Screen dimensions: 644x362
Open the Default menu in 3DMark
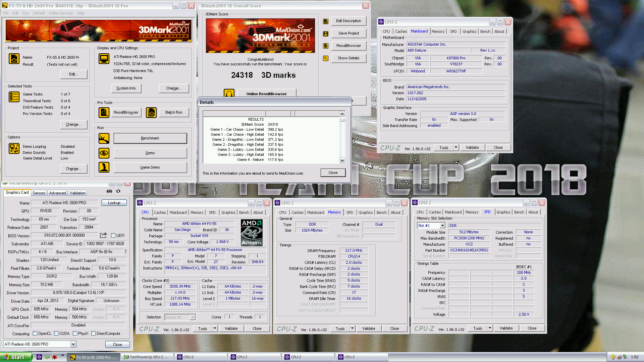(39, 13)
